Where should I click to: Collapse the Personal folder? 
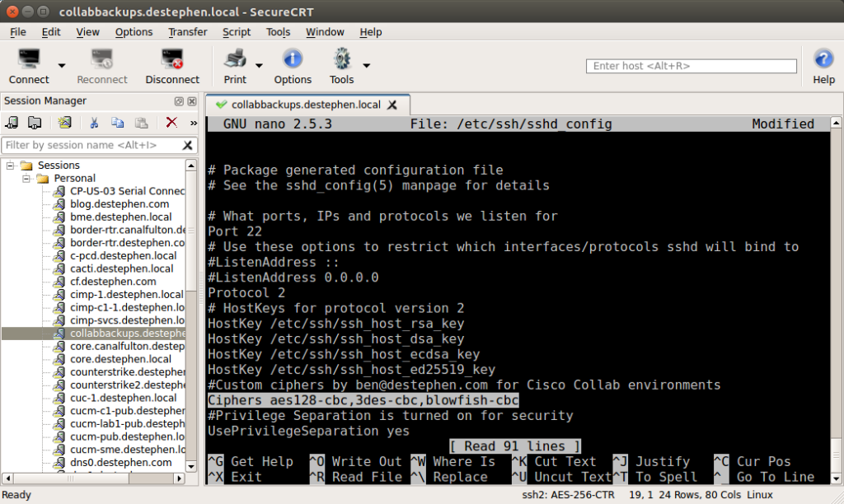pyautogui.click(x=26, y=178)
